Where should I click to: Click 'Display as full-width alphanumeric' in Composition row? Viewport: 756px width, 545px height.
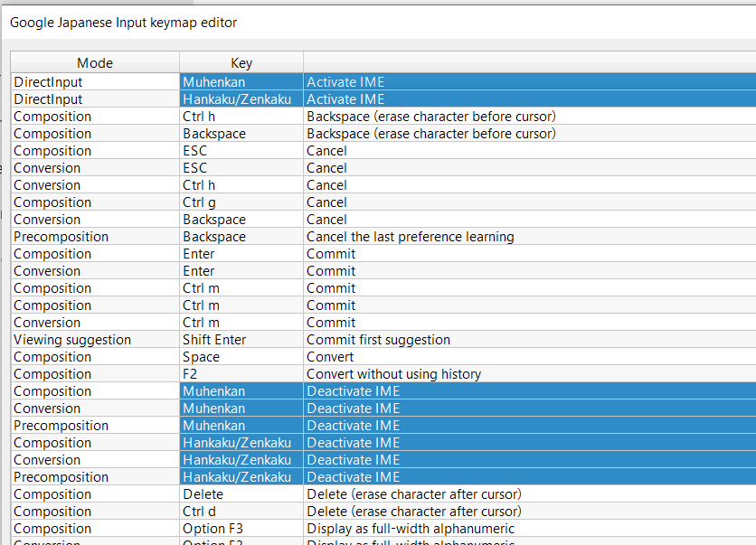click(530, 529)
